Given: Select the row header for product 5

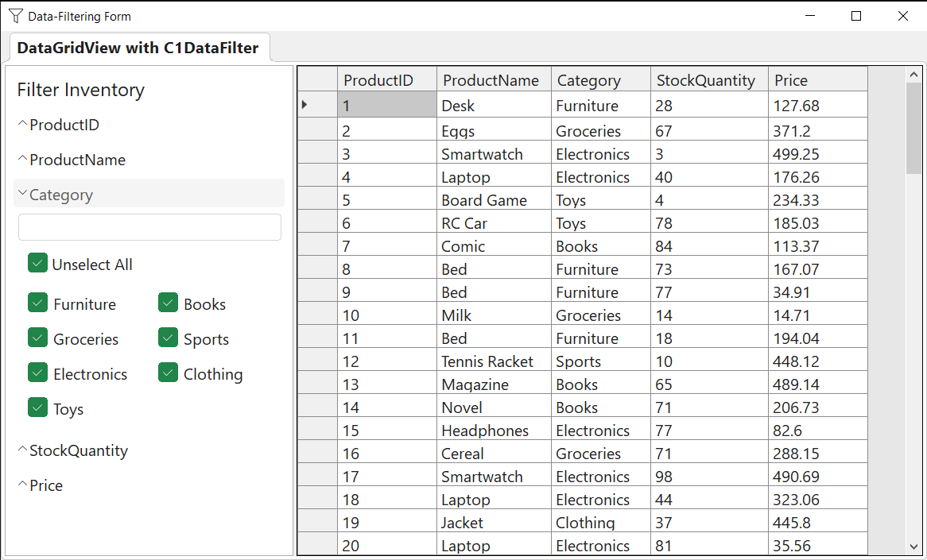Looking at the screenshot, I should tap(317, 198).
